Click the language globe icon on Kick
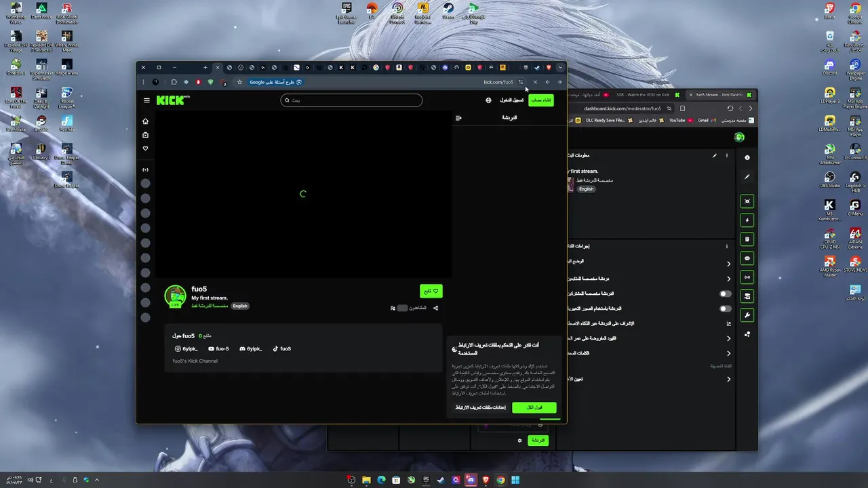868x488 pixels. click(x=488, y=100)
